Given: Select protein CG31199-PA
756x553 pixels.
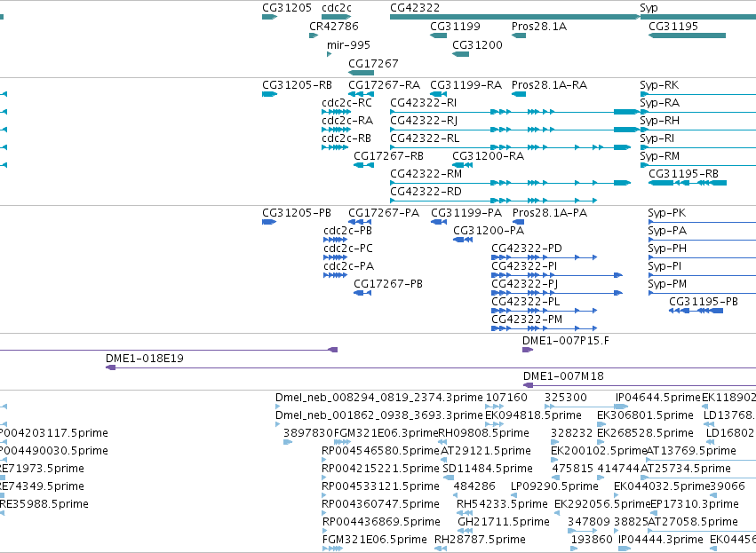Looking at the screenshot, I should pyautogui.click(x=439, y=222).
